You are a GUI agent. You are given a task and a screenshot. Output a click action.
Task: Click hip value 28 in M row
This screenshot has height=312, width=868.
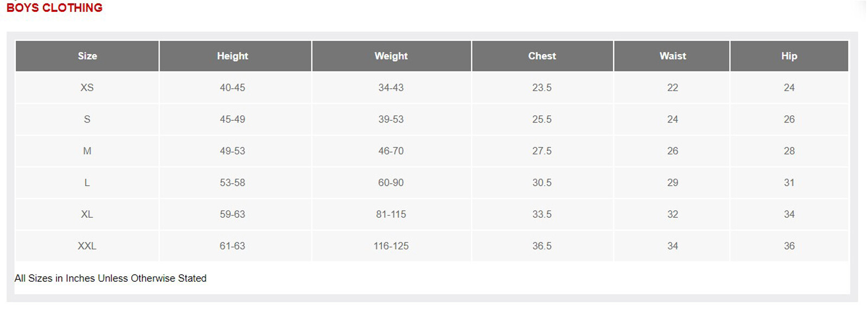click(x=789, y=151)
